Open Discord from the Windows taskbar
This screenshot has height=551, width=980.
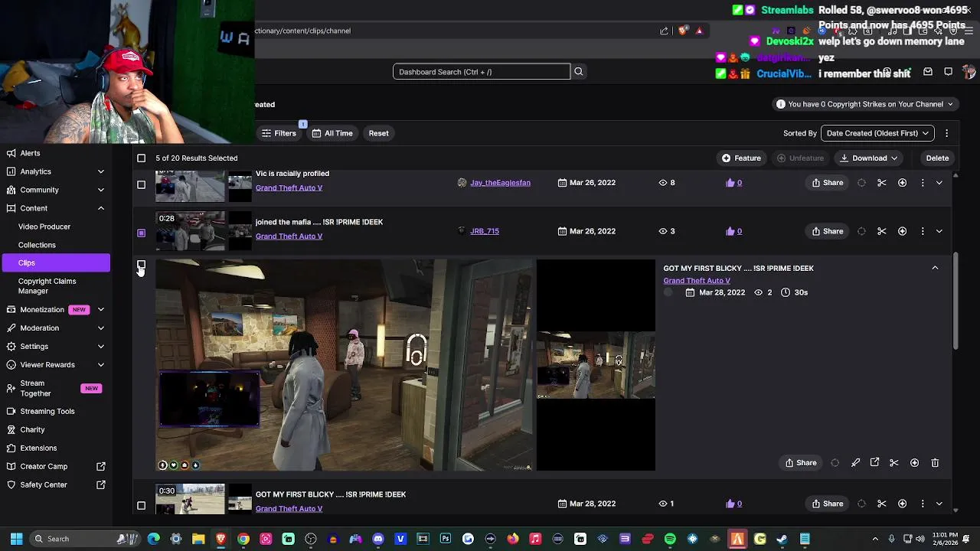(x=378, y=539)
